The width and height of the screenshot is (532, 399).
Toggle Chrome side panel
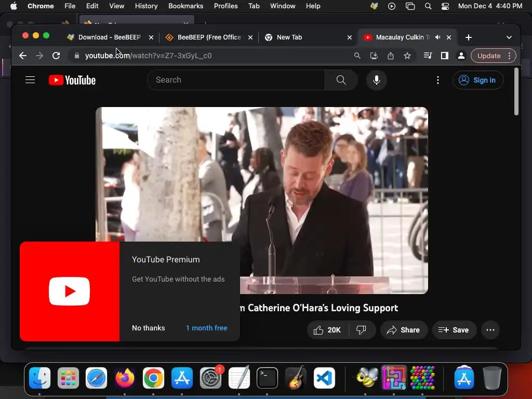point(445,56)
